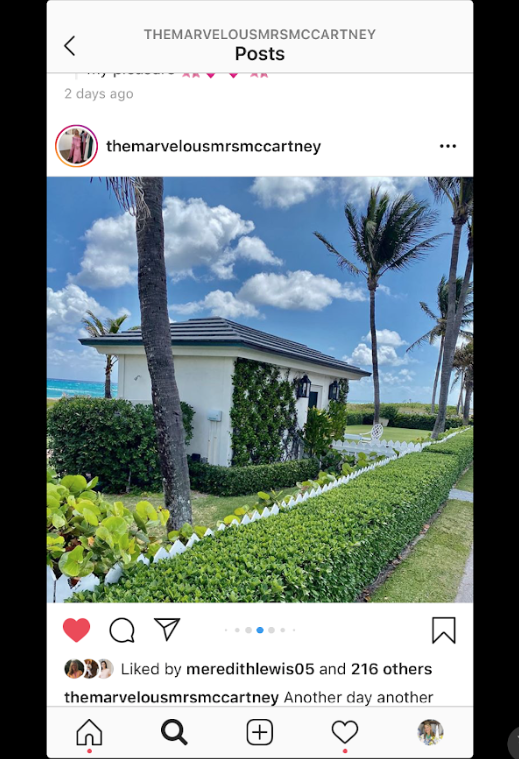Tap the beach house photo
The image size is (519, 759).
(x=260, y=390)
